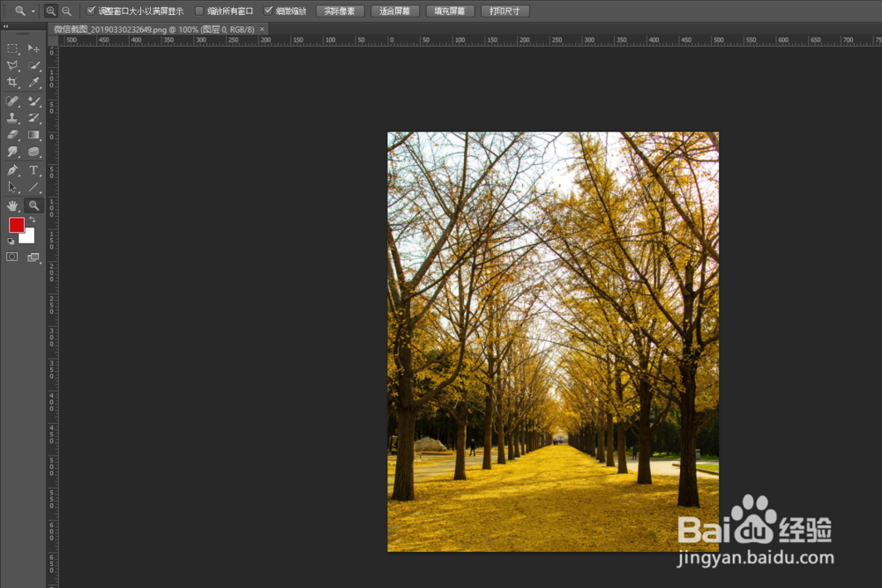Select the Crop tool
882x588 pixels.
(12, 83)
